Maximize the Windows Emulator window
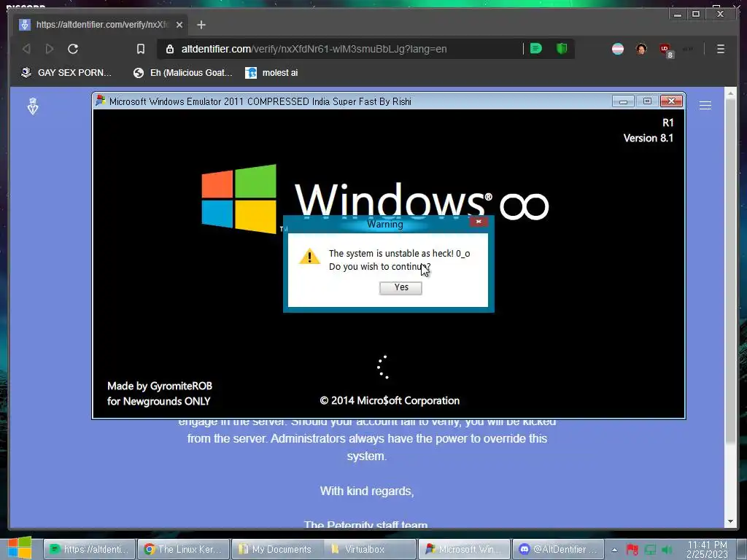747x560 pixels. click(x=647, y=101)
